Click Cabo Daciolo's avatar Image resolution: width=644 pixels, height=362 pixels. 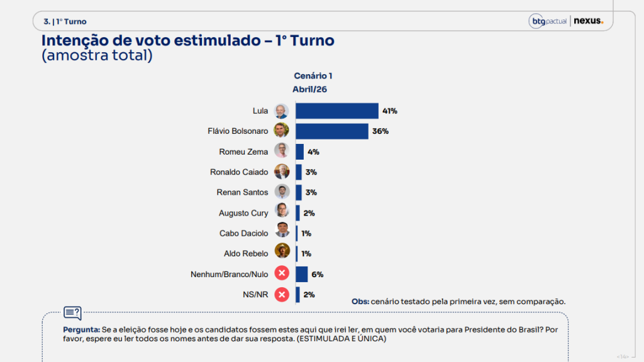tap(282, 232)
